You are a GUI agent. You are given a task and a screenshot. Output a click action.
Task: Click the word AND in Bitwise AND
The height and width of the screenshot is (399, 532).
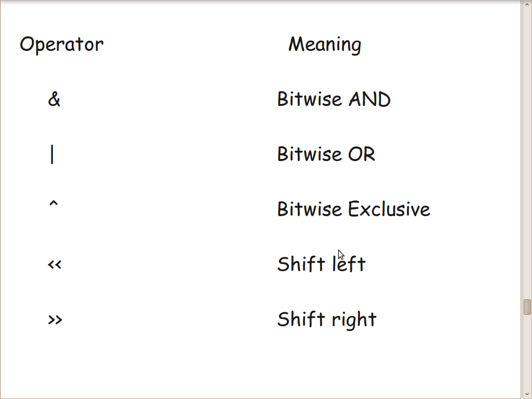click(369, 99)
